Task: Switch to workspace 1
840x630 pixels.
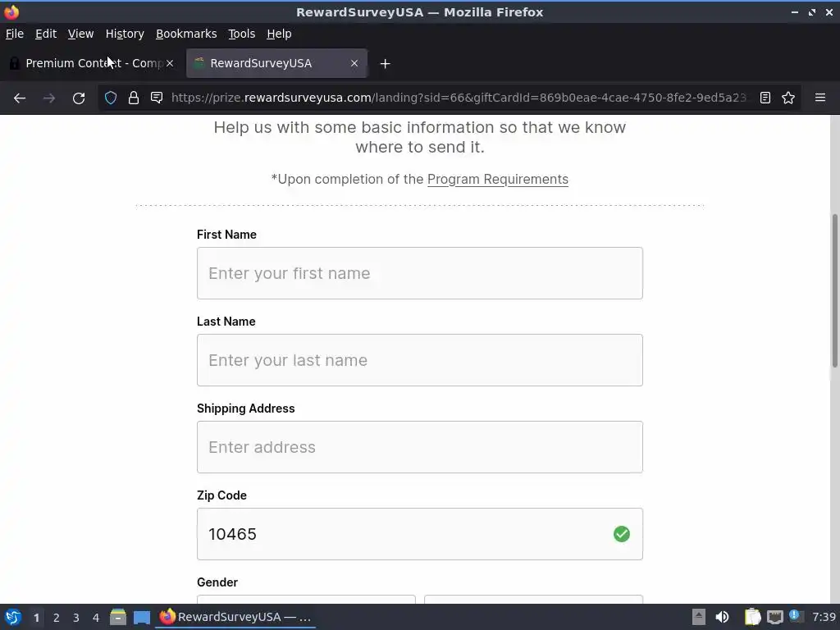Action: click(36, 618)
